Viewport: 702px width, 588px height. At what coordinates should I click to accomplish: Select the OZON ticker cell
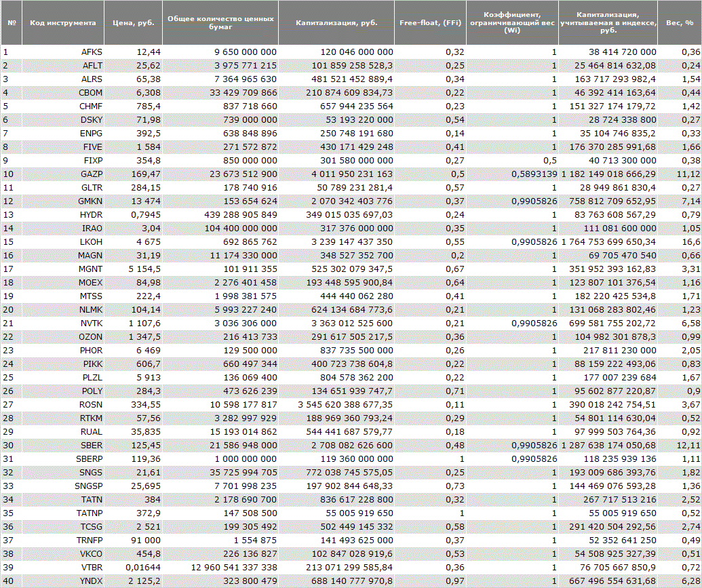click(63, 337)
